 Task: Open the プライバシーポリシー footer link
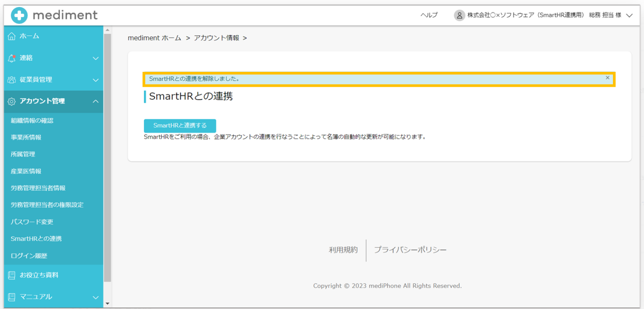[410, 250]
